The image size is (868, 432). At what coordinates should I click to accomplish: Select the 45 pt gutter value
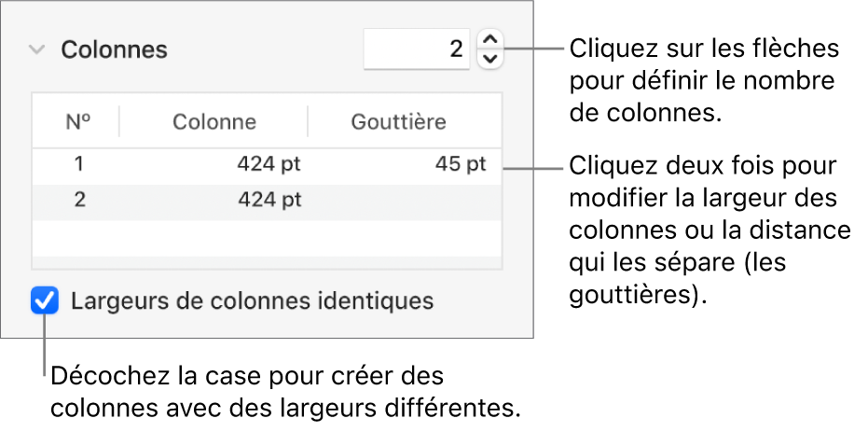click(x=461, y=165)
